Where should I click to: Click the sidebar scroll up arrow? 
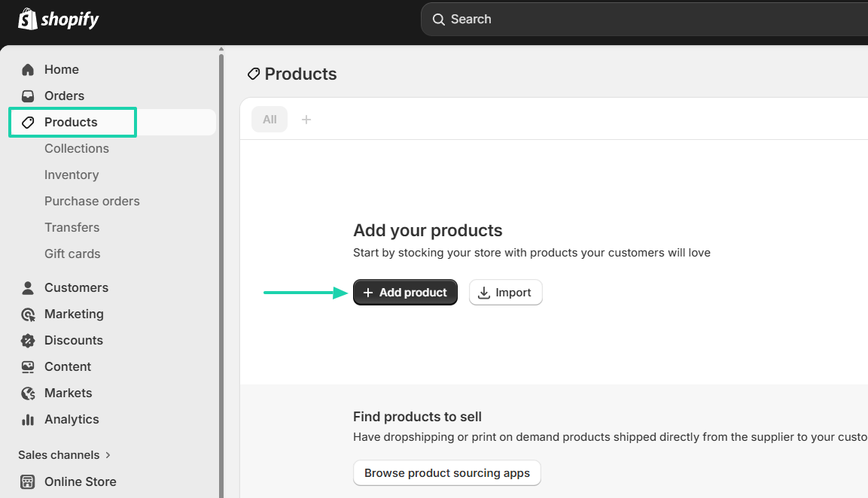(221, 50)
